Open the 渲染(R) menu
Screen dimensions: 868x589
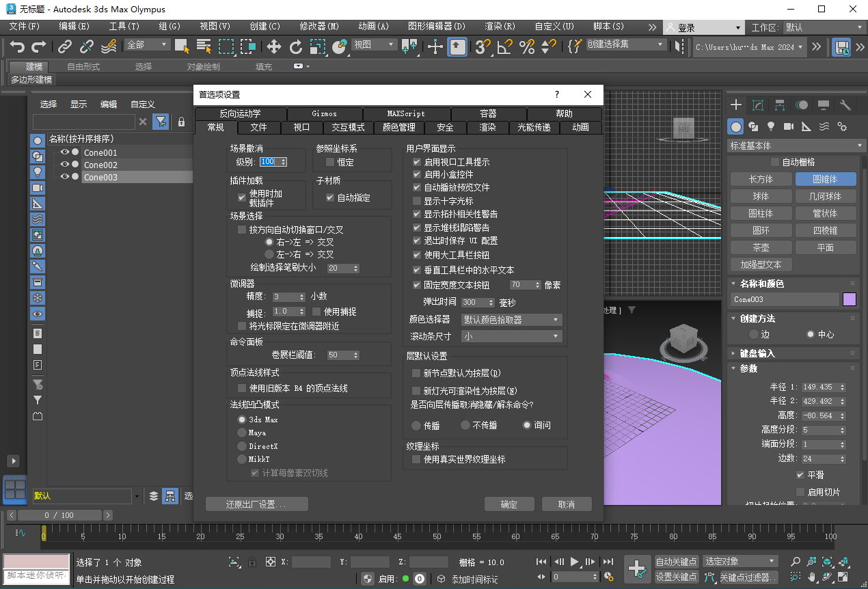coord(500,27)
